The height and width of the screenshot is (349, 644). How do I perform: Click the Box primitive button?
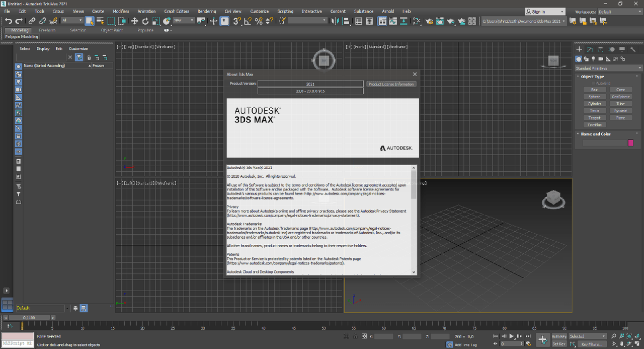(x=595, y=90)
